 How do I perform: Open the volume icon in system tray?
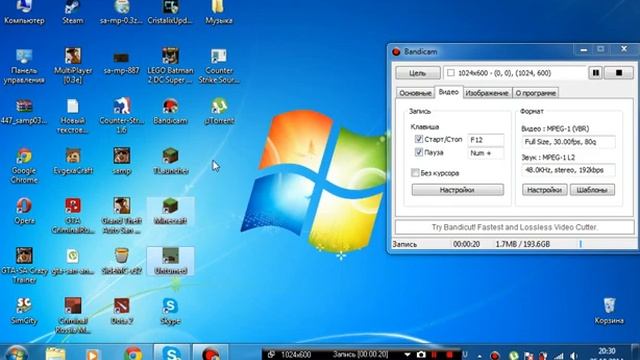click(x=574, y=356)
